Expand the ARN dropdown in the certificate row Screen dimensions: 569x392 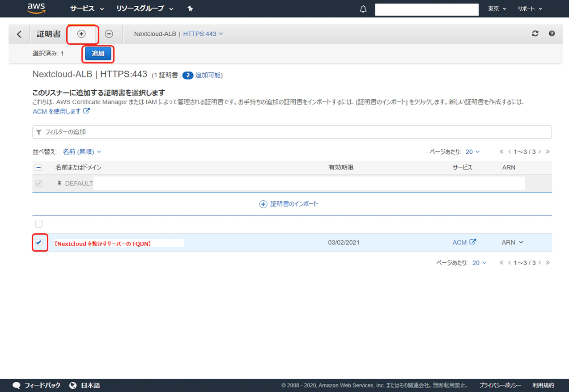(x=513, y=242)
